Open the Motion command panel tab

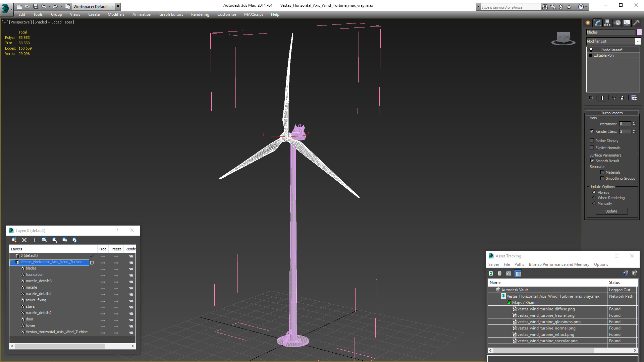pos(617,23)
